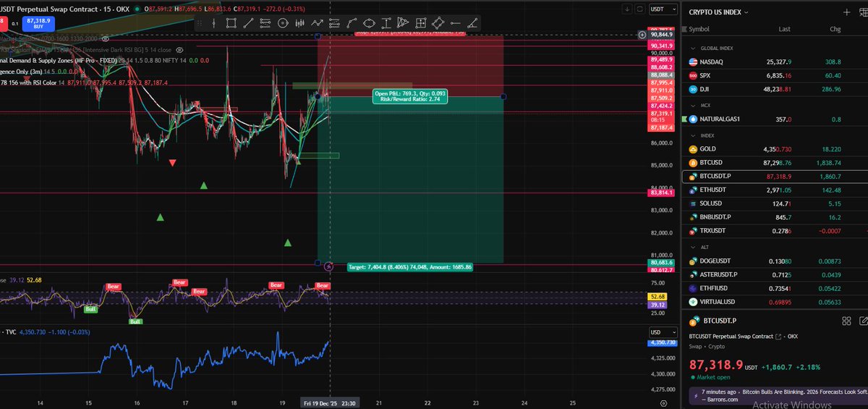Click the plus icon next to 90,844.9 price

click(642, 35)
